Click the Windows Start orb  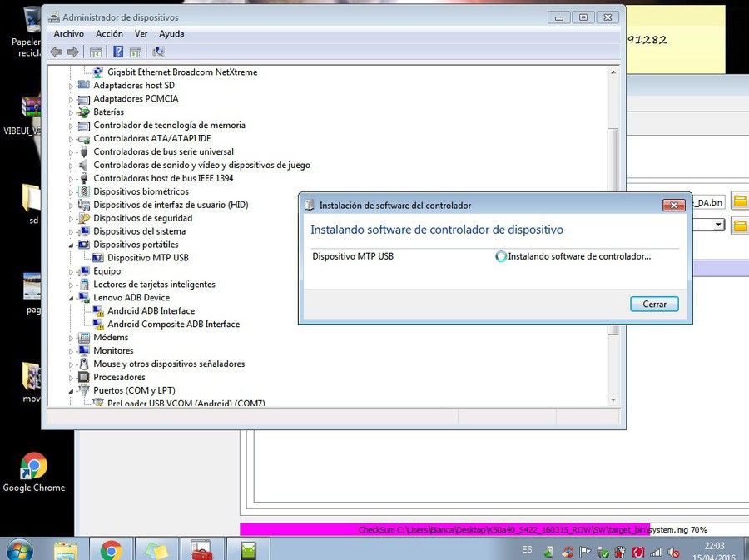pos(18,549)
